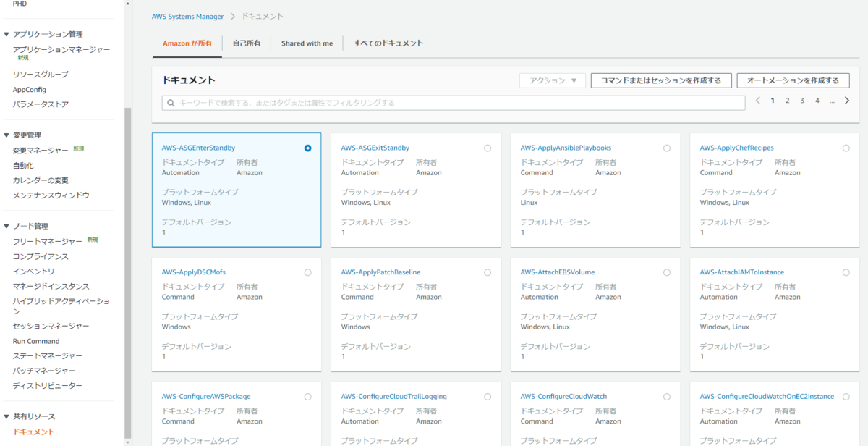Go to next page with the right chevron
Screen dimensions: 868x446
click(847, 101)
